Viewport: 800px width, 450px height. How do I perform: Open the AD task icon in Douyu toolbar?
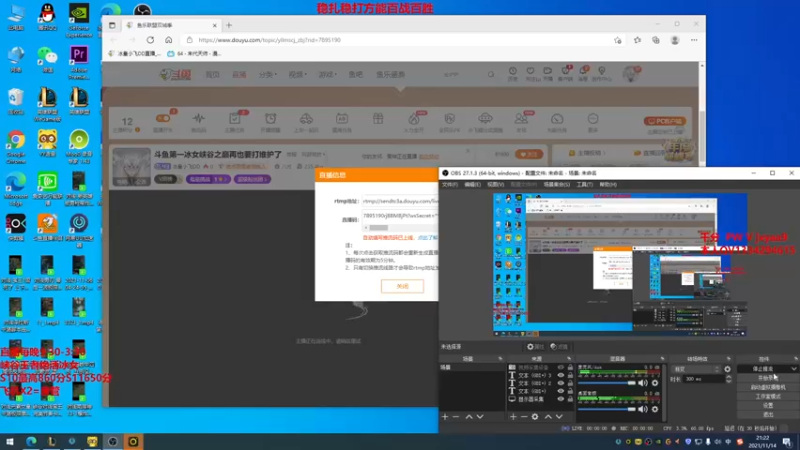tap(342, 119)
